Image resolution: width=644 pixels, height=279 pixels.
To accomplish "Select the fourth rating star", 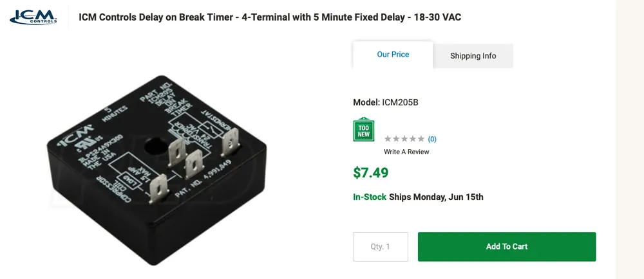I will point(413,139).
